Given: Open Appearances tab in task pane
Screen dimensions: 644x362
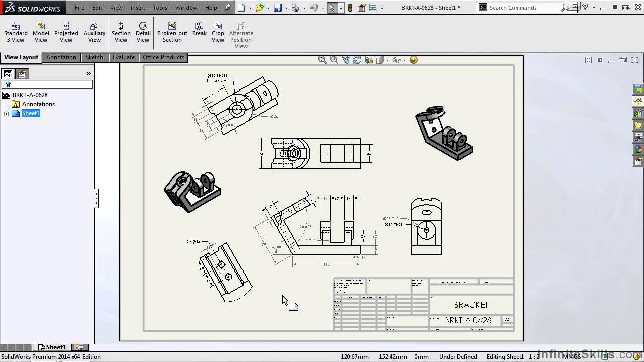Looking at the screenshot, I should click(x=638, y=149).
